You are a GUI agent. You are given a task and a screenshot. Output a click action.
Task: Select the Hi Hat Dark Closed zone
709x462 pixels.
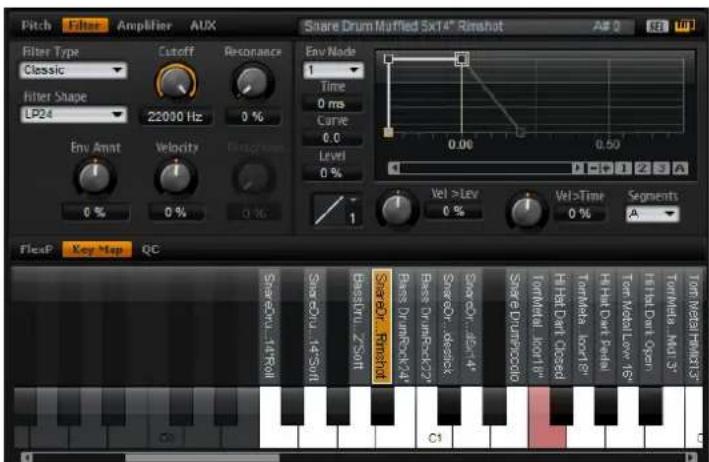(560, 327)
